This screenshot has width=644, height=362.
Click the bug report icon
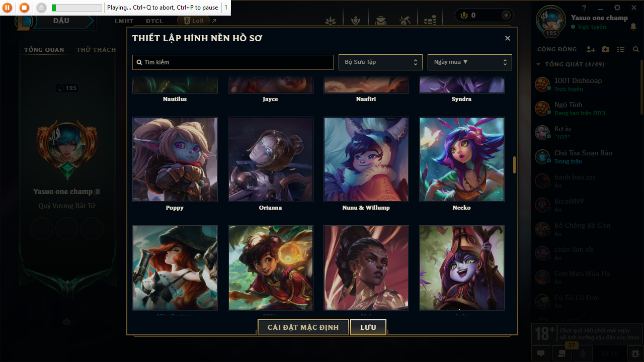click(x=635, y=353)
